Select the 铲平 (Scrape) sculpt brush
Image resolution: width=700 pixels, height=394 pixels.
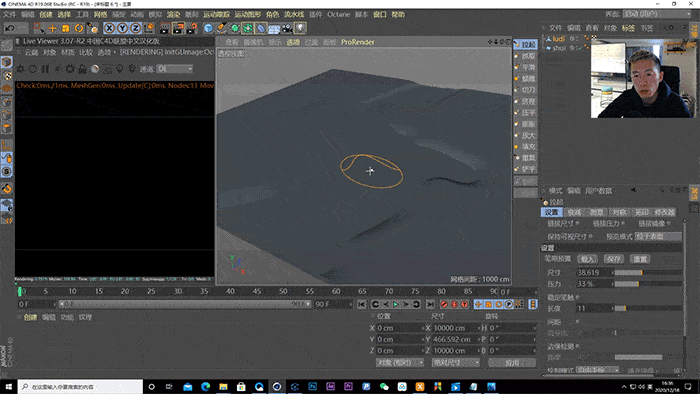(x=525, y=169)
